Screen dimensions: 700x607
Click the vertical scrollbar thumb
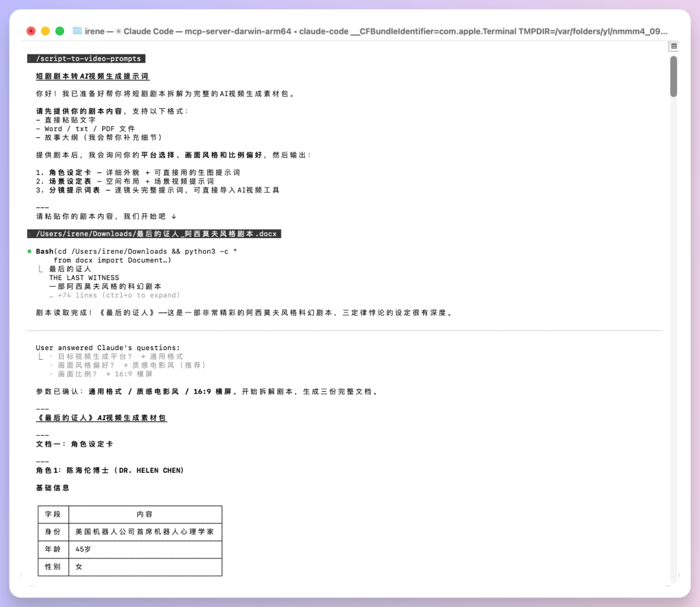click(673, 77)
